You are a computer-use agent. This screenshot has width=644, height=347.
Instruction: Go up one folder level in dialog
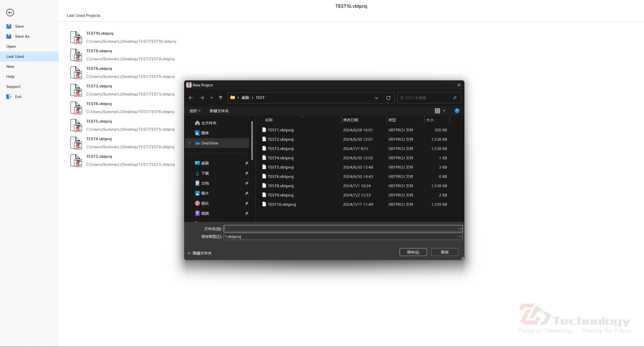pyautogui.click(x=220, y=98)
